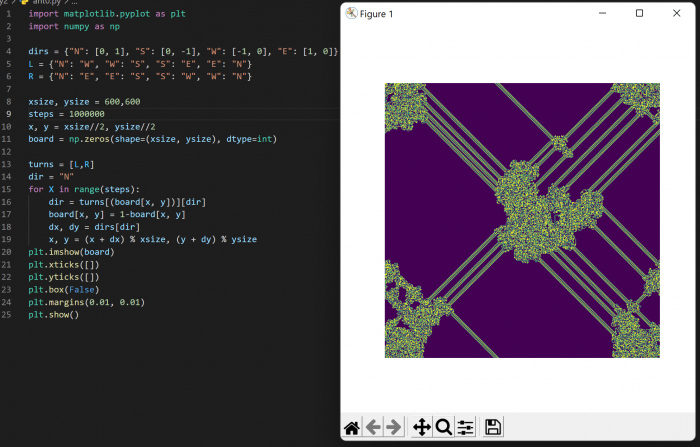Open the configure subplots sliders icon

pos(466,427)
